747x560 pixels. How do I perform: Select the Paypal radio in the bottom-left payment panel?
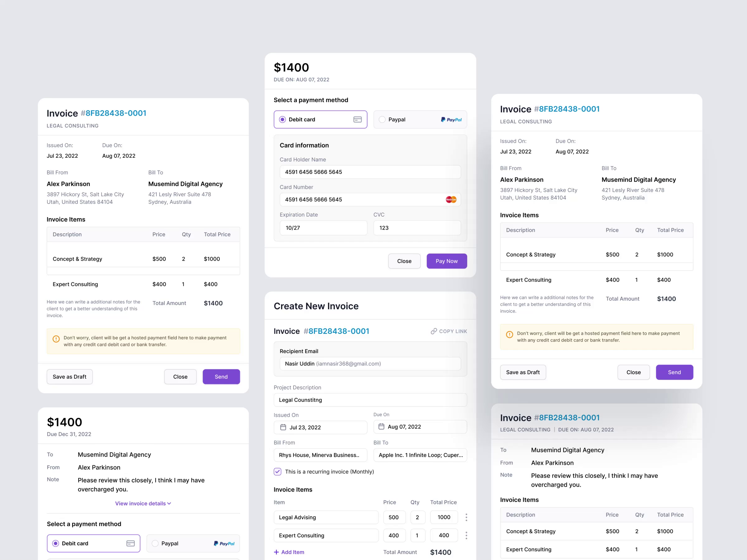(155, 544)
